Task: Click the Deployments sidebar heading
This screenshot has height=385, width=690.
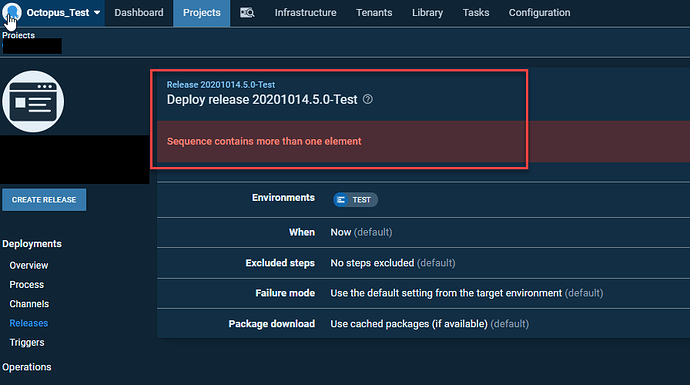Action: click(x=32, y=244)
